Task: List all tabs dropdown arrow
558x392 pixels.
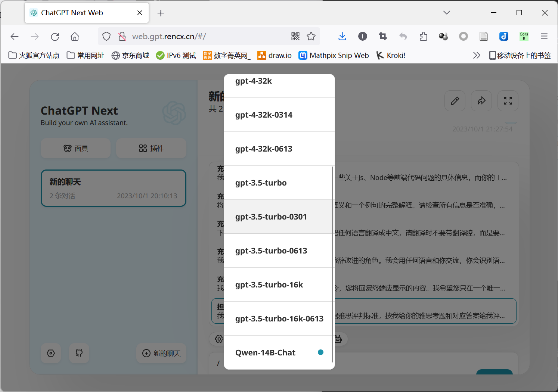Action: point(447,13)
